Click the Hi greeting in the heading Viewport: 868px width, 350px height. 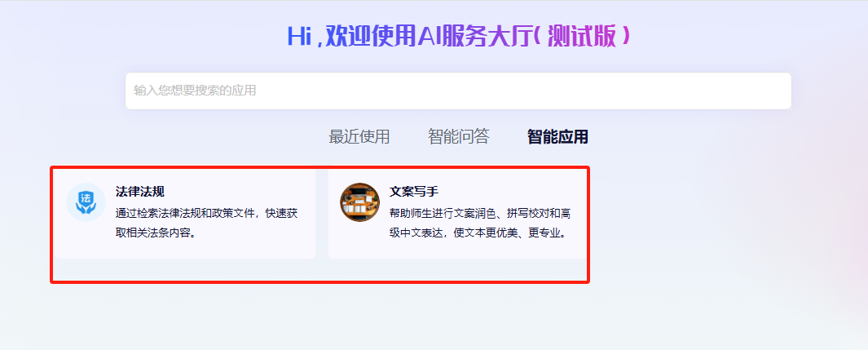(x=299, y=37)
